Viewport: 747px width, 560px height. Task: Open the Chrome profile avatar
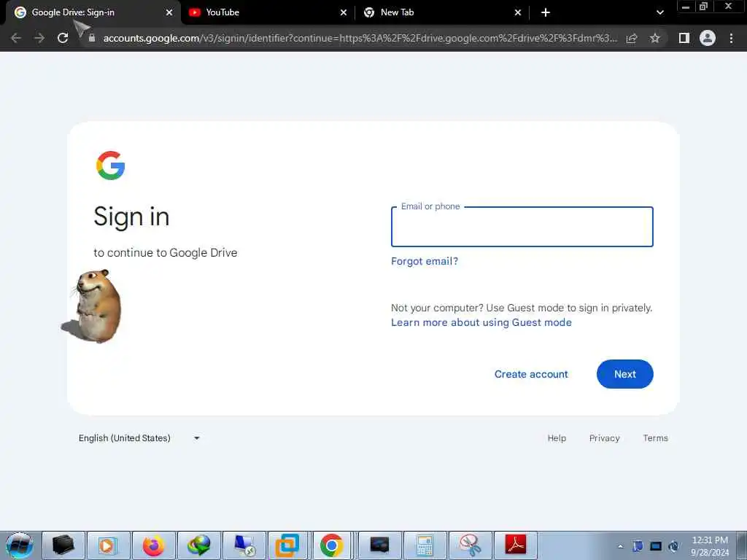(x=708, y=38)
